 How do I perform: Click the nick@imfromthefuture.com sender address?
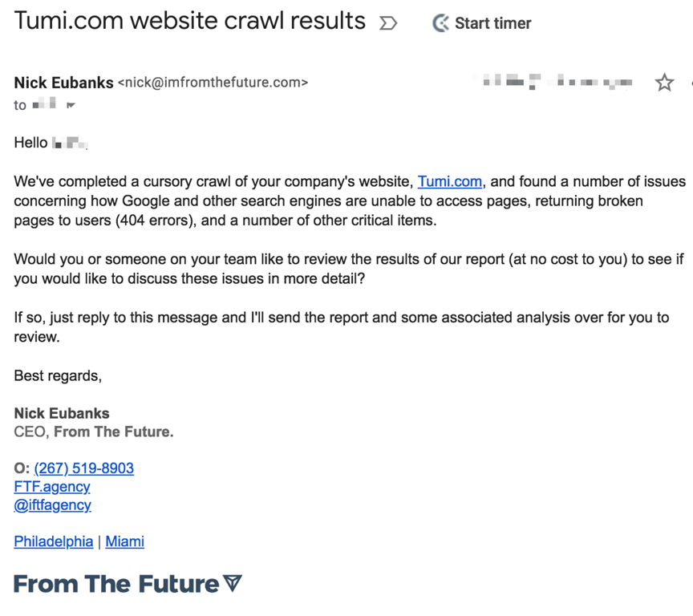(x=213, y=83)
